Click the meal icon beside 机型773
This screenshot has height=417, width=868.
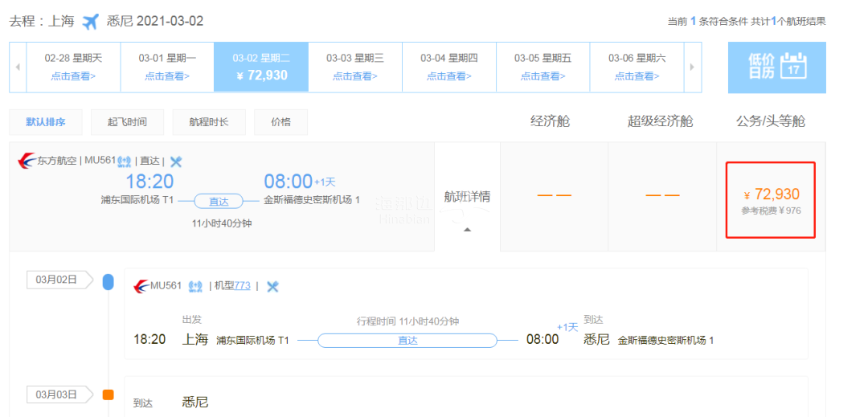272,286
